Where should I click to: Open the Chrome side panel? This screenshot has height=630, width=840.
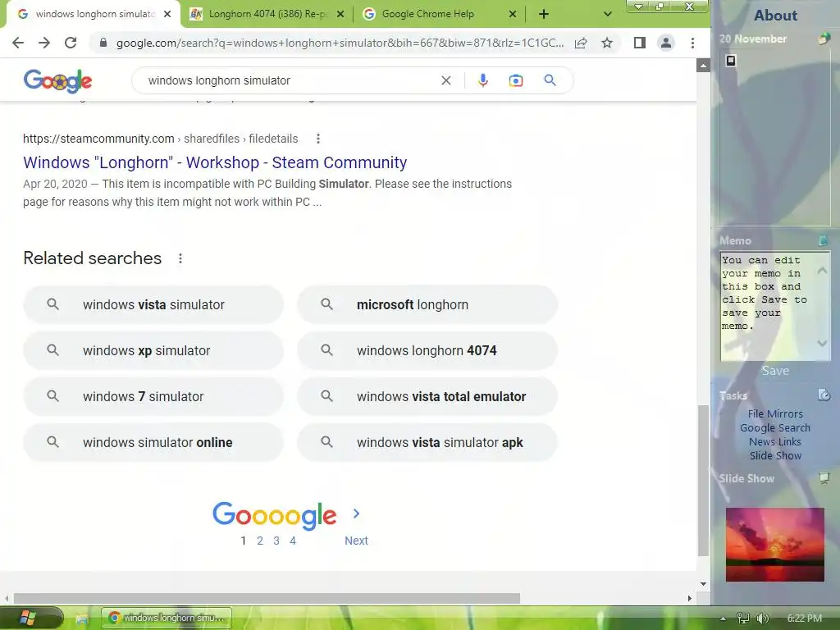640,43
